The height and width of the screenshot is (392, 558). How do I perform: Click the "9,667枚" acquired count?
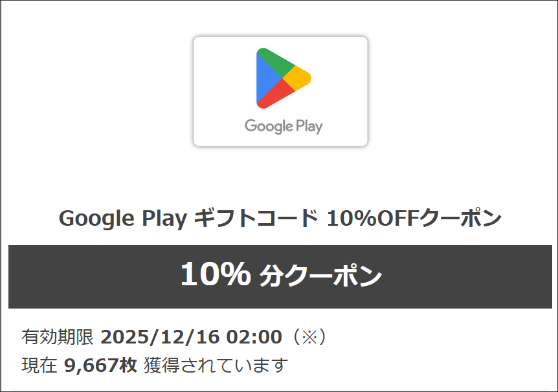click(100, 365)
